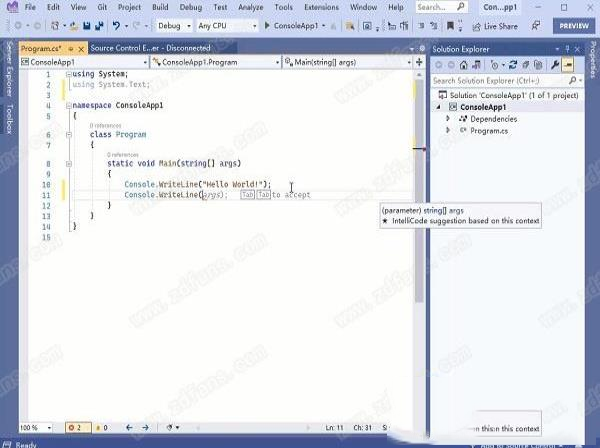This screenshot has width=600, height=448.
Task: Start debugging with ConsoleApp1 run button
Action: tap(292, 24)
